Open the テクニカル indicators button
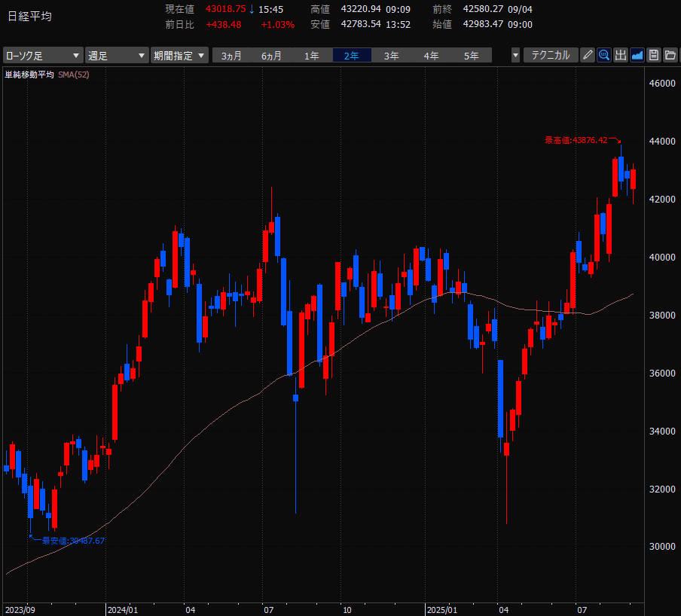This screenshot has width=681, height=616. [550, 55]
